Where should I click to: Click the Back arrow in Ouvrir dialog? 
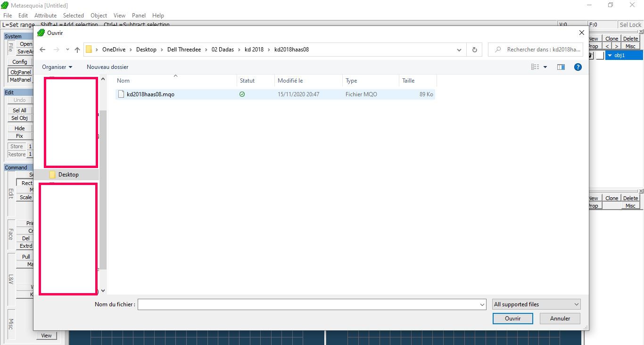coord(42,50)
